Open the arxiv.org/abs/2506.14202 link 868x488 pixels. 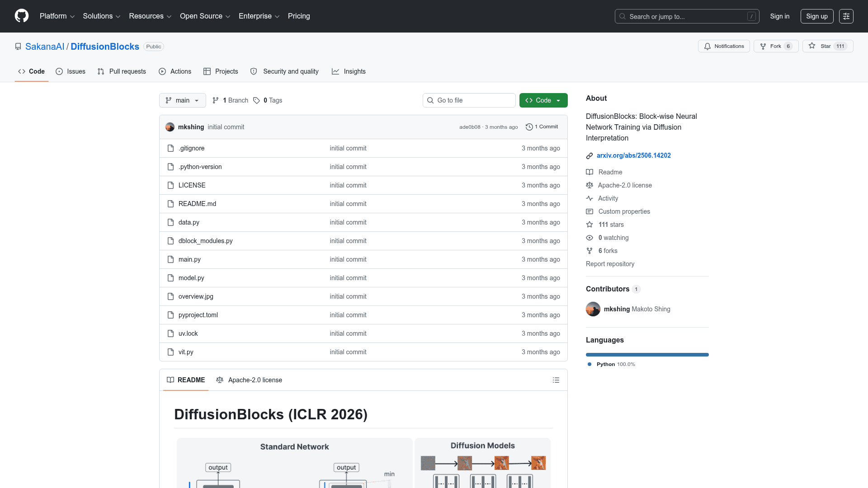tap(633, 155)
